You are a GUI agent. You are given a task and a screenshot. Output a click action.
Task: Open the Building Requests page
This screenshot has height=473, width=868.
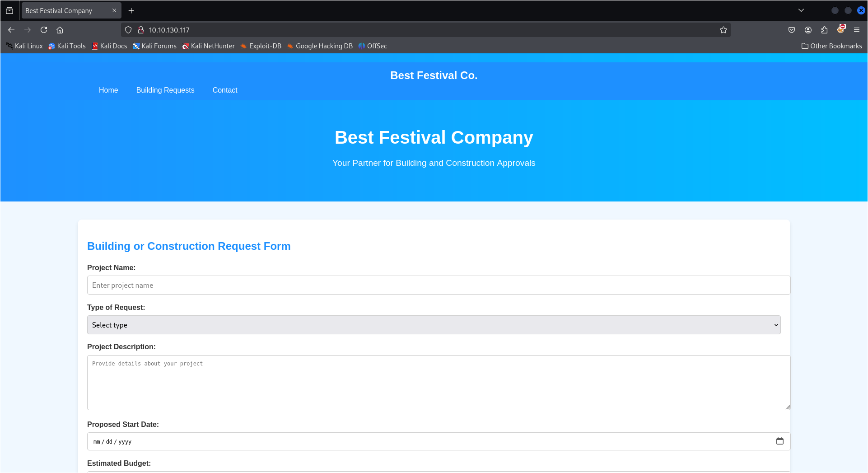(x=165, y=90)
